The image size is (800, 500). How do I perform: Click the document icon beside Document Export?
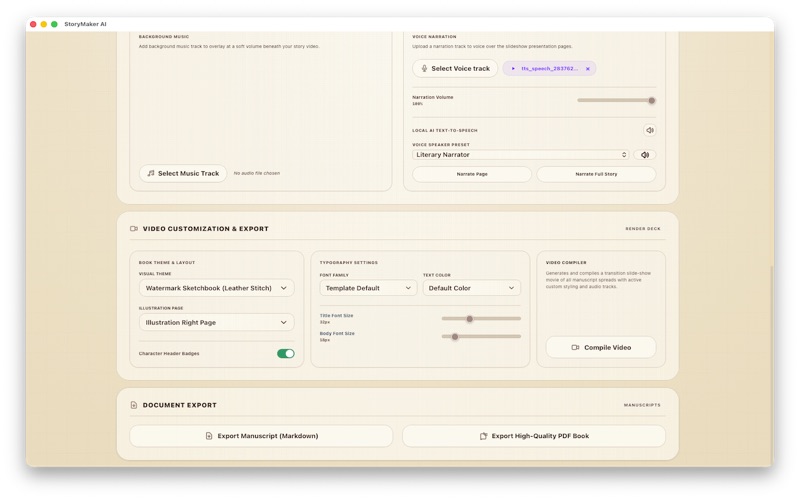tap(134, 405)
